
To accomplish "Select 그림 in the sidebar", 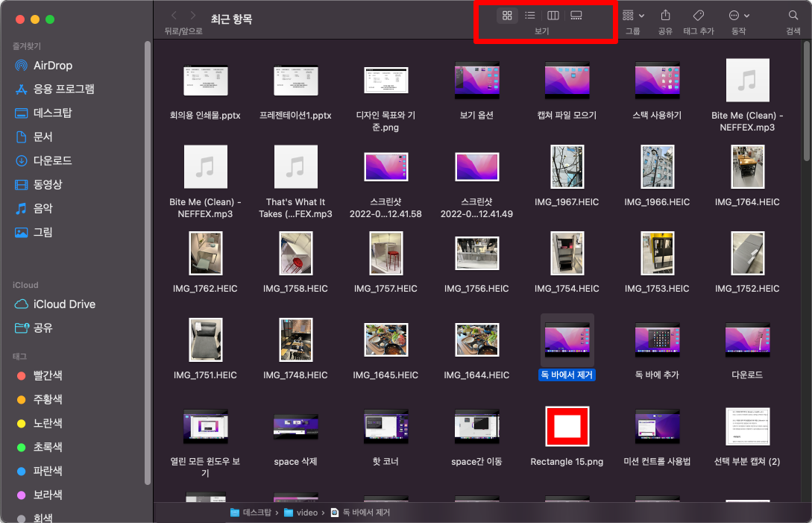I will tap(34, 232).
